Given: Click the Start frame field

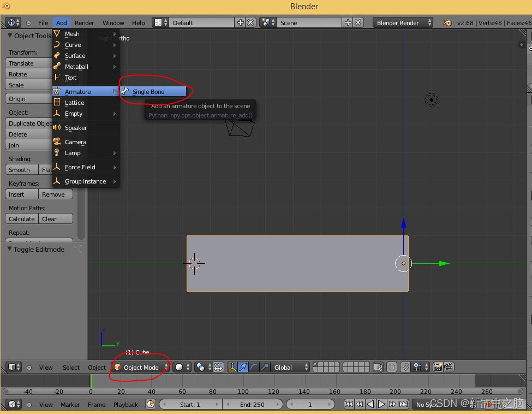Looking at the screenshot, I should point(190,405).
